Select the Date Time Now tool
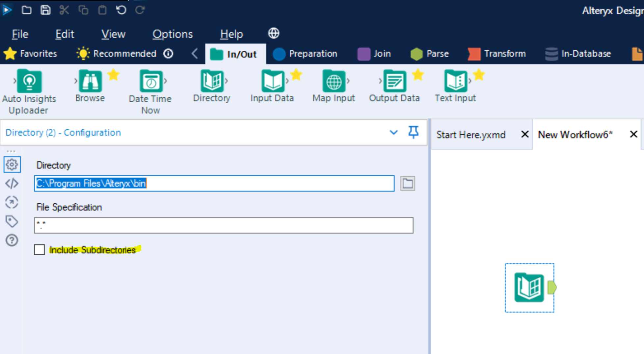Viewport: 644px width, 354px height. [x=150, y=82]
